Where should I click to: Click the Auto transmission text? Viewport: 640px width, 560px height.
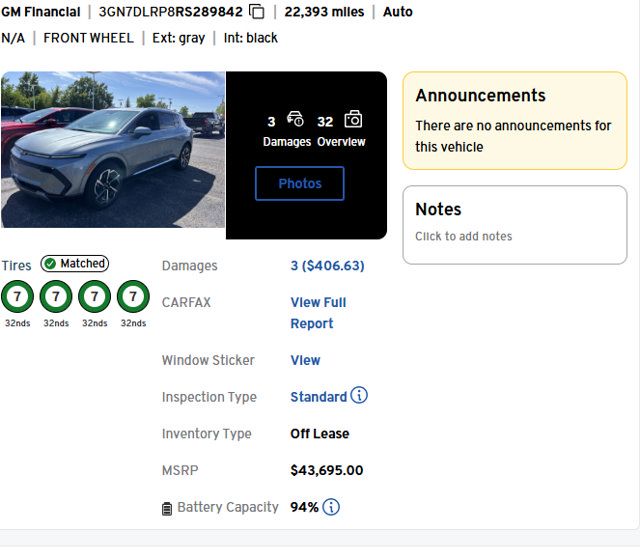(398, 12)
